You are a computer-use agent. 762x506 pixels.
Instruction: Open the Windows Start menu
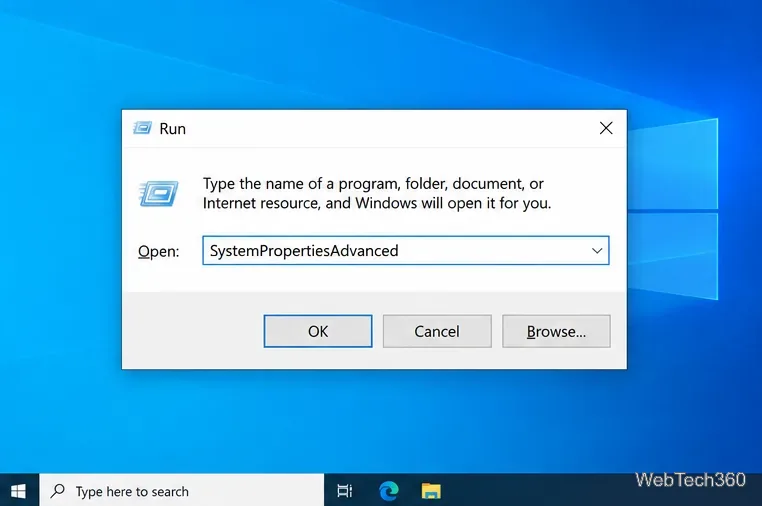point(18,491)
